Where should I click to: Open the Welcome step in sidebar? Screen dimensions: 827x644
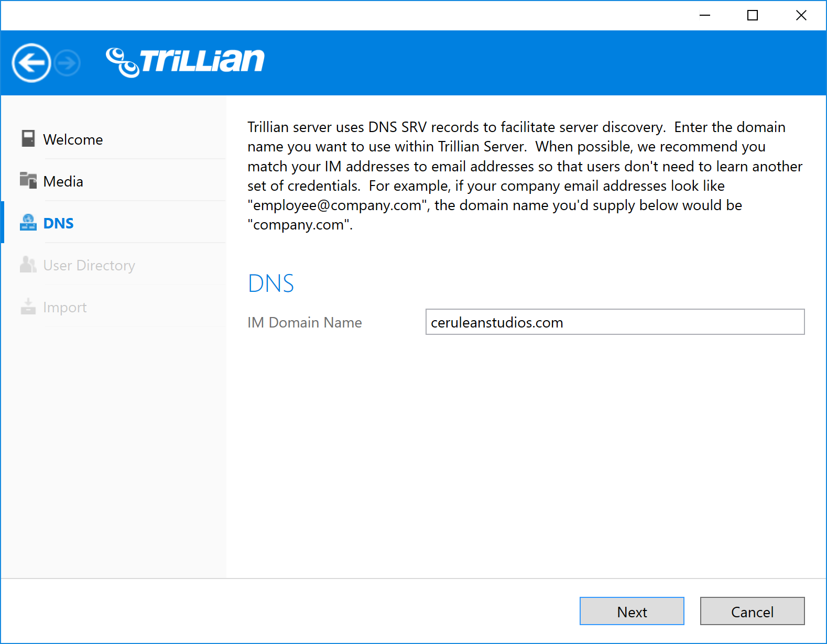73,140
